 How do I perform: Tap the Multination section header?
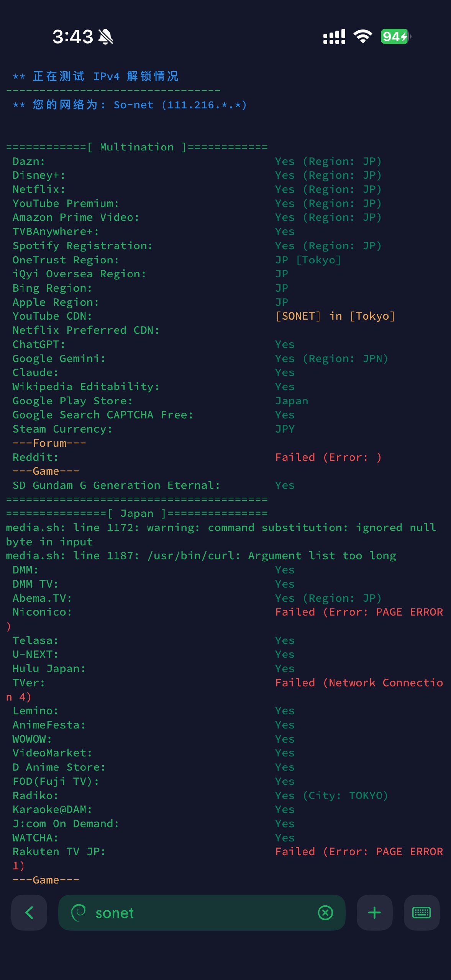137,147
